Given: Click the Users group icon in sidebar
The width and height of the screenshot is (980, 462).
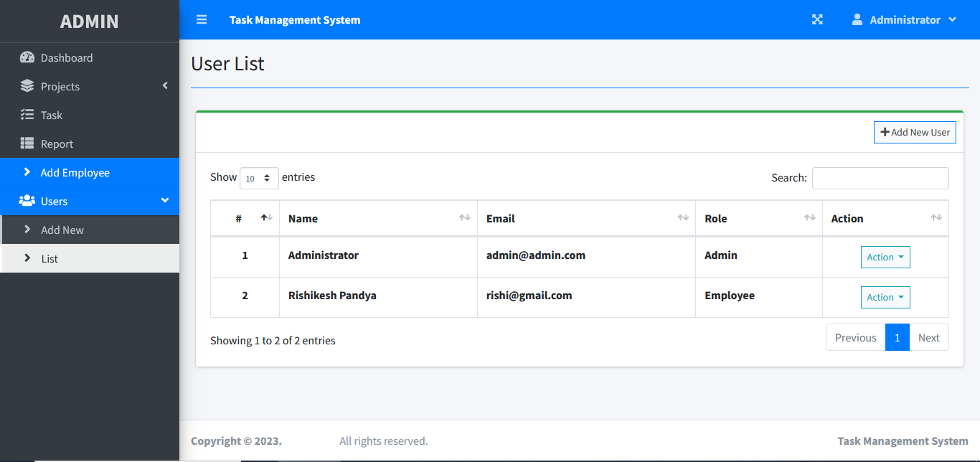Looking at the screenshot, I should (27, 201).
